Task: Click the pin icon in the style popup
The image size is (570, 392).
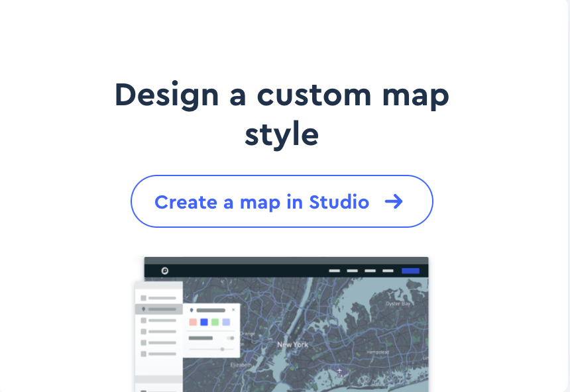Action: pos(191,310)
